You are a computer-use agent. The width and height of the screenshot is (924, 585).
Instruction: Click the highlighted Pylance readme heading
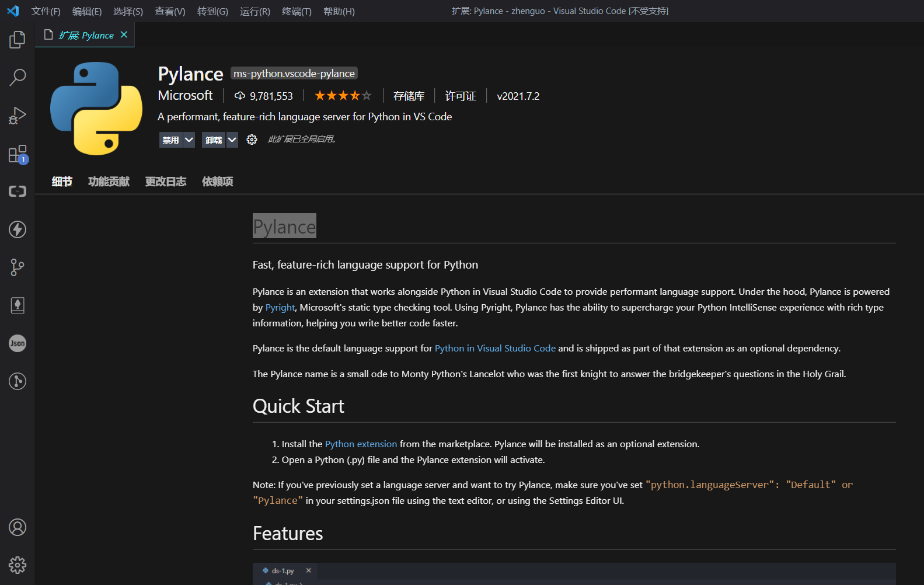click(284, 226)
